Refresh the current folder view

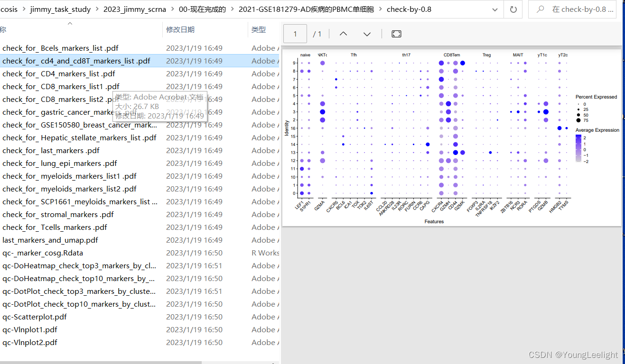[x=513, y=9]
